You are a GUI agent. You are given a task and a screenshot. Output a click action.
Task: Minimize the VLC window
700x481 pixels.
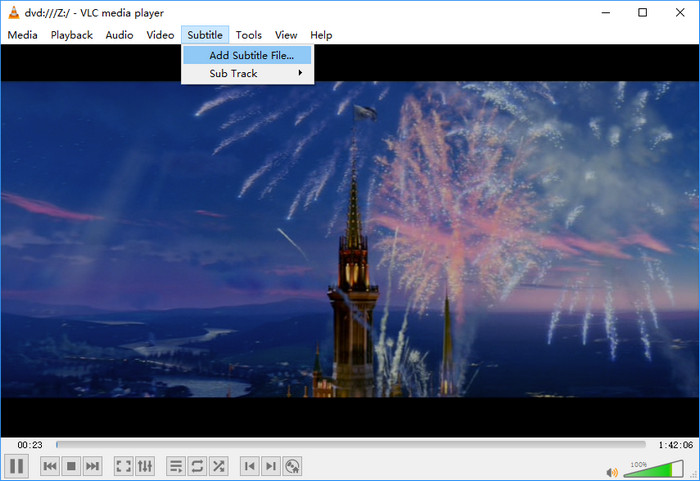(x=605, y=13)
